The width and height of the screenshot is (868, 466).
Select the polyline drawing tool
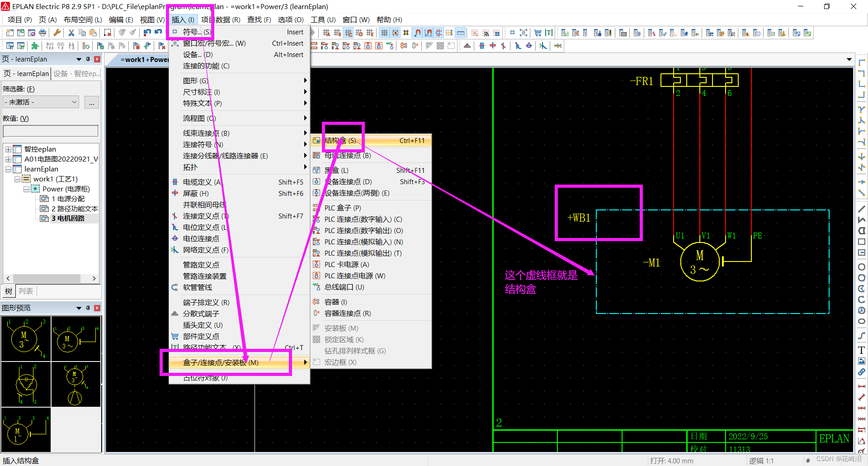(x=862, y=220)
